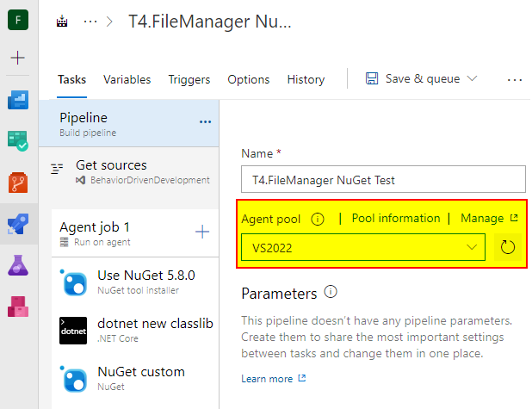The height and width of the screenshot is (409, 532).
Task: Click the NuGet custom task icon
Action: point(75,379)
